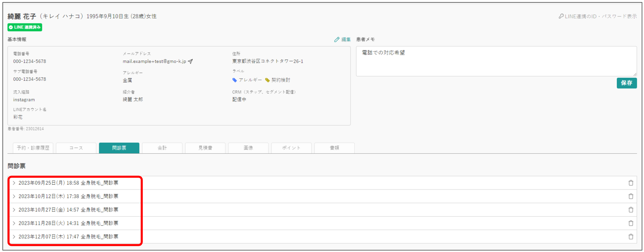Click trash icon for 2023年10月12日 entry
The height and width of the screenshot is (252, 644).
click(x=631, y=196)
